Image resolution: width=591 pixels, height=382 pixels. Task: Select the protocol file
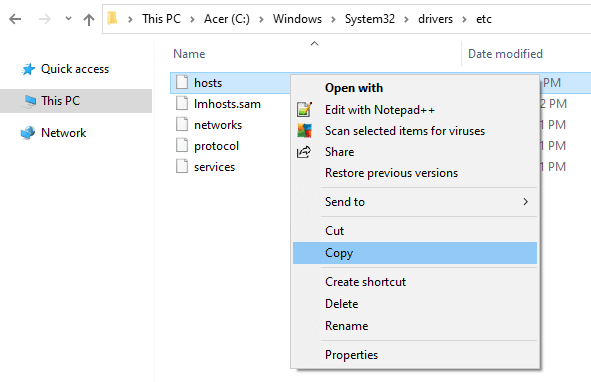coord(216,146)
